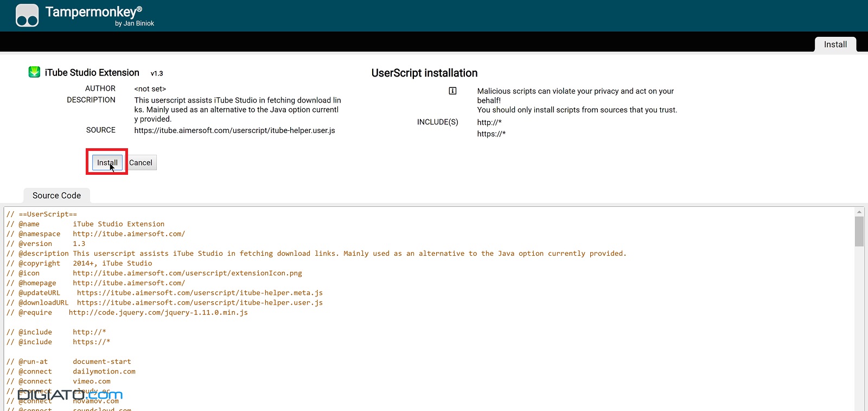Click the @connect dailymotion.com code line
Screen dimensions: 868x411
coord(71,371)
